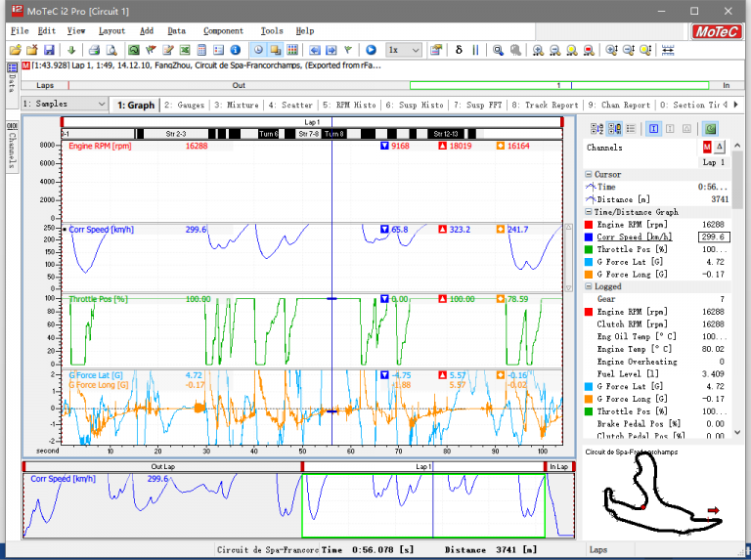Toggle blue cursor values I icon
Image resolution: width=751 pixels, height=560 pixels.
[654, 128]
